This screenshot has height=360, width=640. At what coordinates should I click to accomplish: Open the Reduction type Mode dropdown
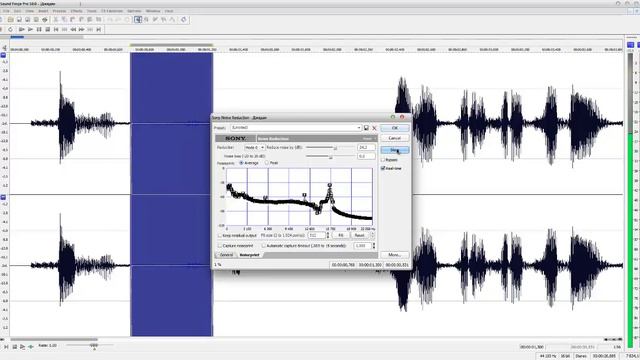254,147
